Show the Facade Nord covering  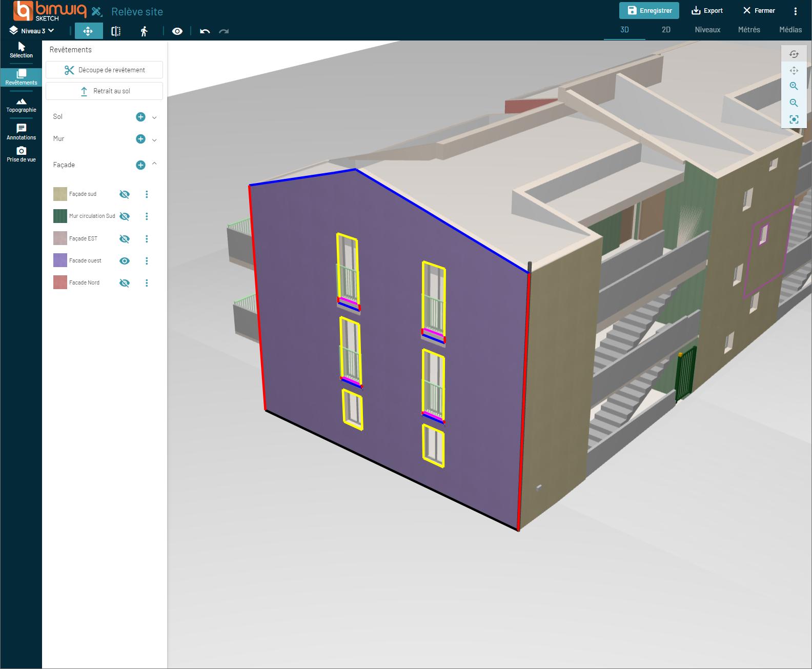pos(124,283)
